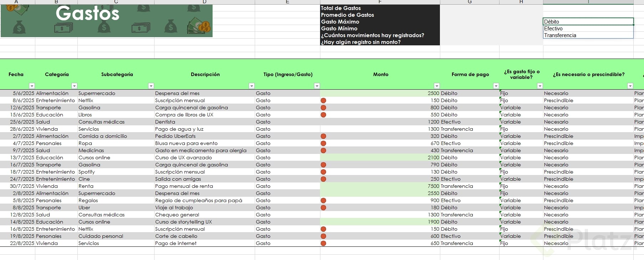Select the Gastos banner image
Viewport: 644px width, 260px height.
(x=107, y=21)
